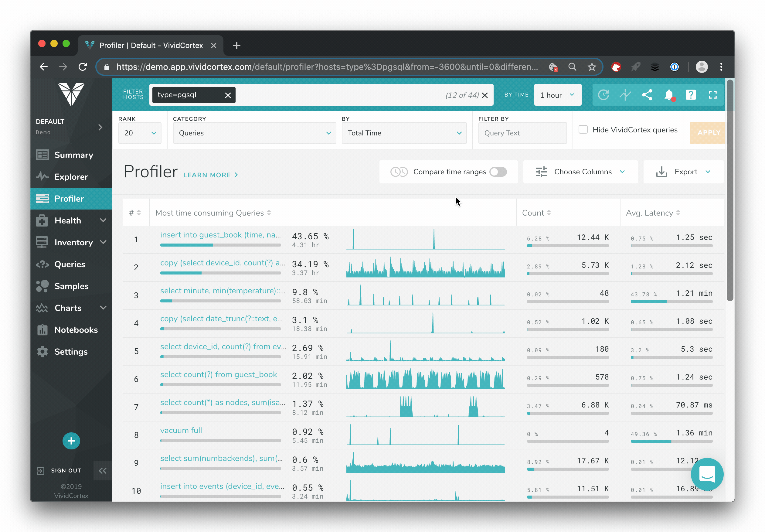Open the Explorer page
The image size is (765, 532).
click(x=71, y=177)
